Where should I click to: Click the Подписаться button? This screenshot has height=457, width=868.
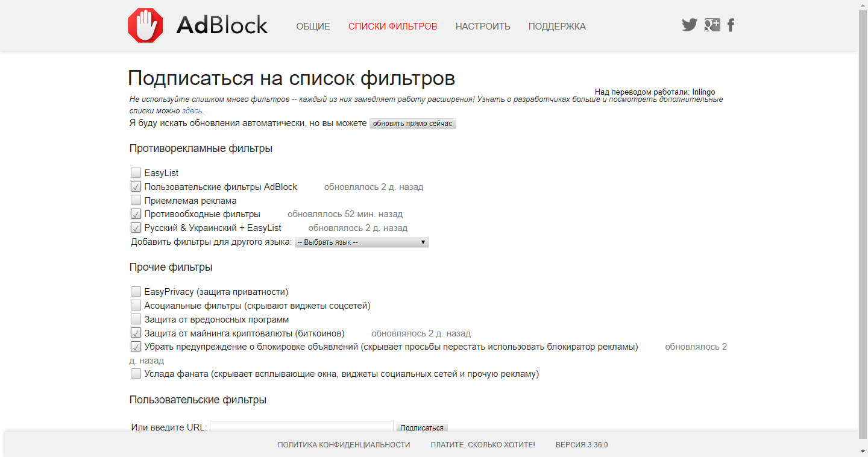(422, 427)
